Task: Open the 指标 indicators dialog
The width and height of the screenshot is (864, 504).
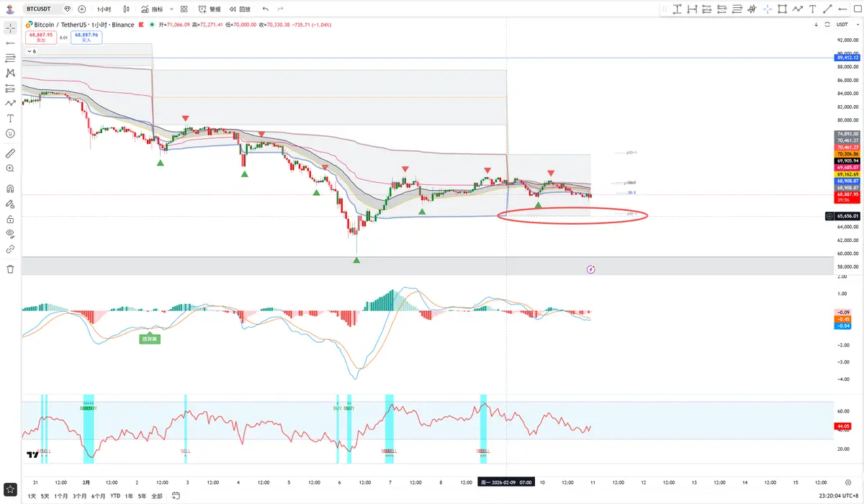Action: pos(152,9)
